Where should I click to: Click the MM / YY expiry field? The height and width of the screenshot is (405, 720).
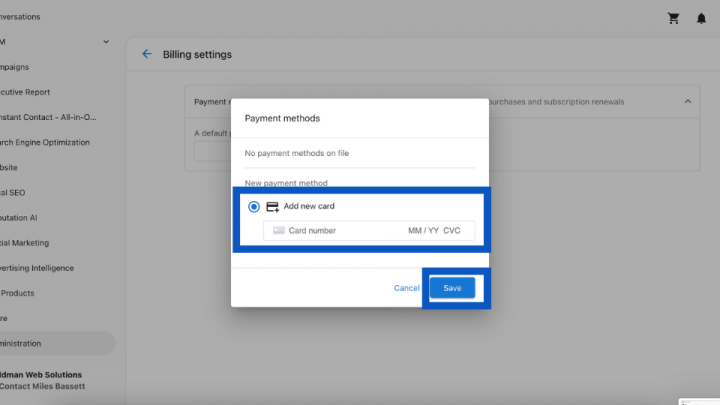[423, 231]
